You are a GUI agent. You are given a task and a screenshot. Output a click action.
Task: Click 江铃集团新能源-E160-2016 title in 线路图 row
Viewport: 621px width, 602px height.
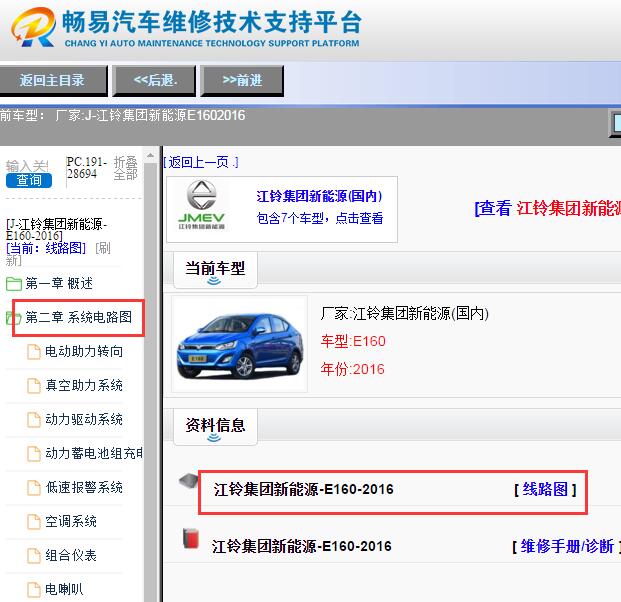coord(303,490)
